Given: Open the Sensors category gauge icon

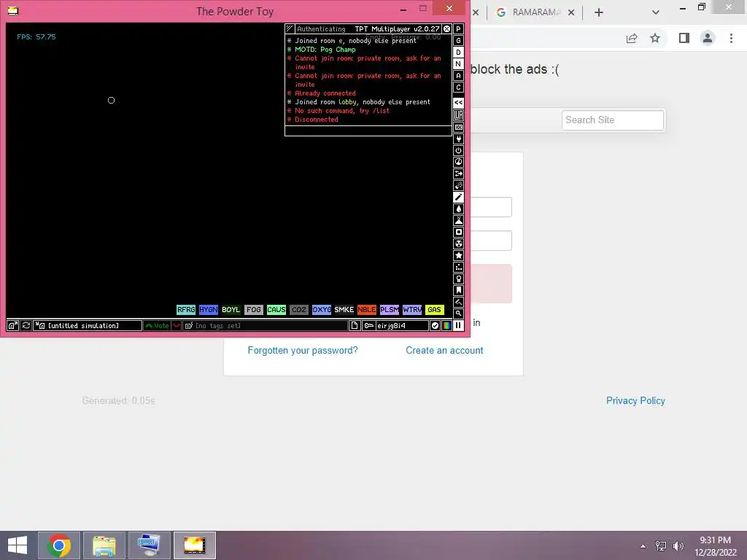Looking at the screenshot, I should tap(458, 163).
